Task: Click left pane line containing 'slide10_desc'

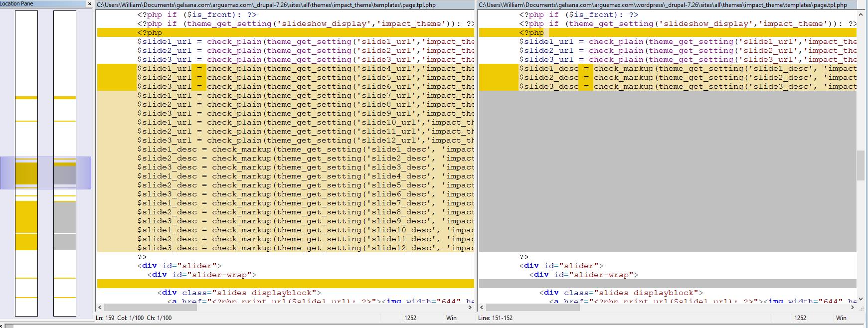Action: point(286,230)
